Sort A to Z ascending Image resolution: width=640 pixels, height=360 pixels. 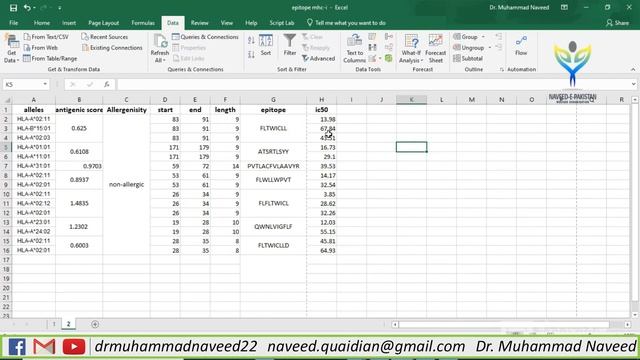click(251, 40)
